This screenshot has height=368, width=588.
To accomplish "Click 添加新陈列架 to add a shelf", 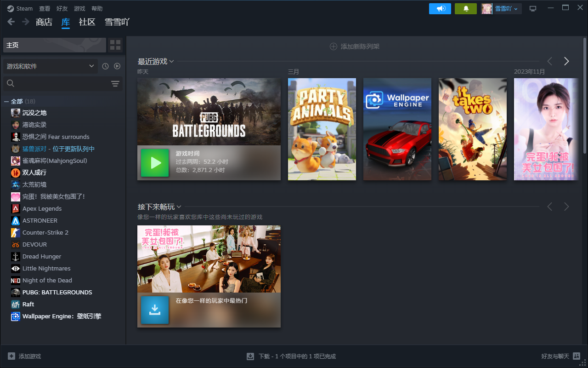I will point(355,46).
